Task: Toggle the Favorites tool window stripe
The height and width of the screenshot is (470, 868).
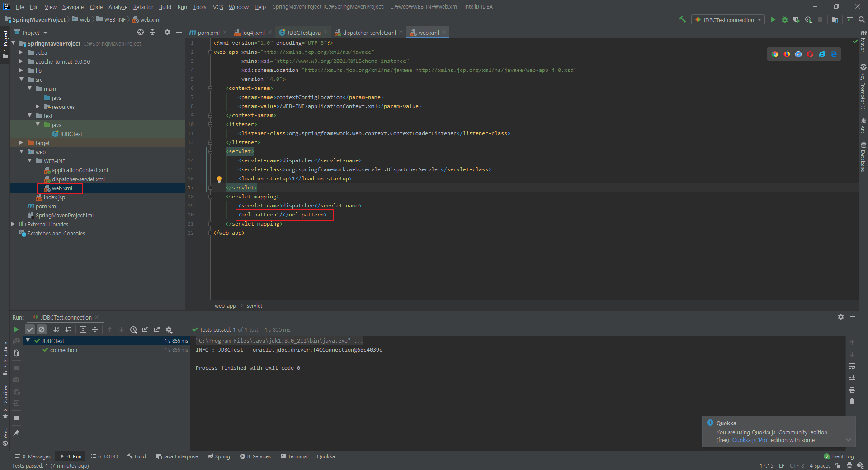Action: (x=5, y=401)
